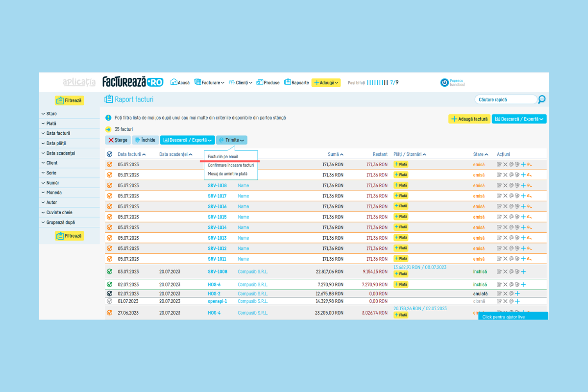Open the Facturare dropdown in top navigation
The height and width of the screenshot is (392, 588).
coord(209,83)
